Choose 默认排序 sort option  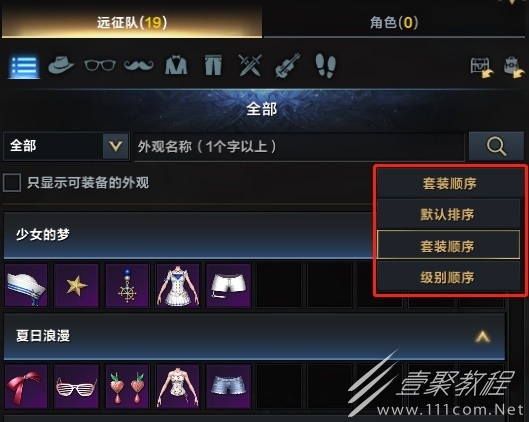pos(448,214)
